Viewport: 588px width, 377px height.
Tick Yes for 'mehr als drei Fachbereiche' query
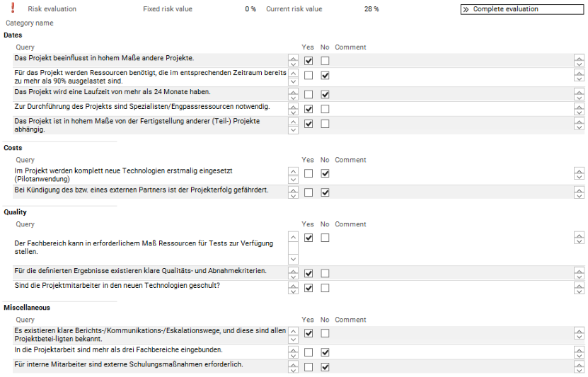pyautogui.click(x=309, y=352)
